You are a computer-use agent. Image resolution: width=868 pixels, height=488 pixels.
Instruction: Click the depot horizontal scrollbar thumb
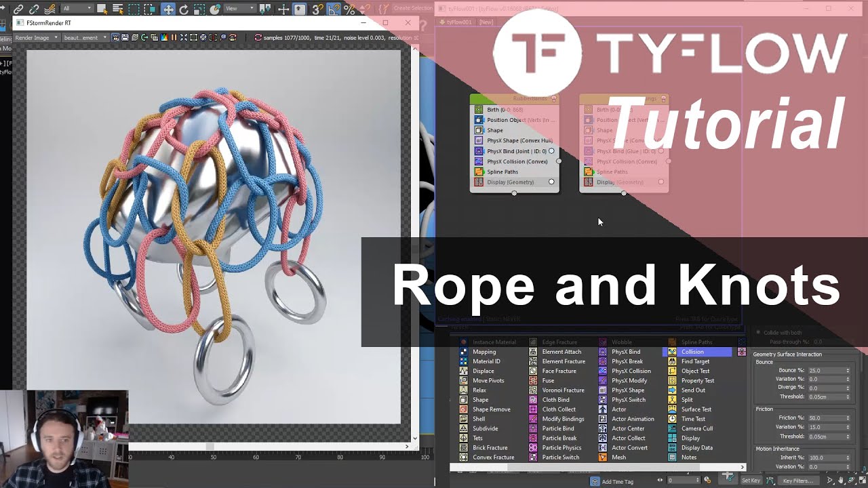[x=604, y=467]
